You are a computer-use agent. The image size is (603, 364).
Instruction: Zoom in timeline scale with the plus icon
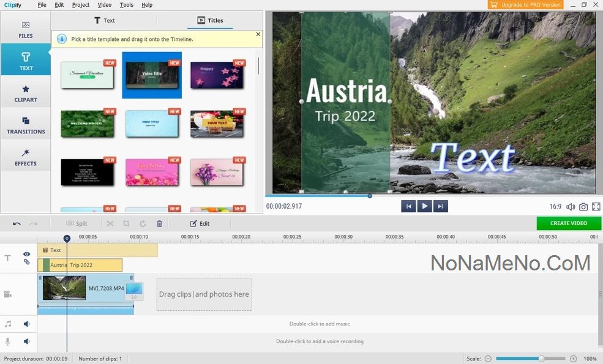[573, 358]
